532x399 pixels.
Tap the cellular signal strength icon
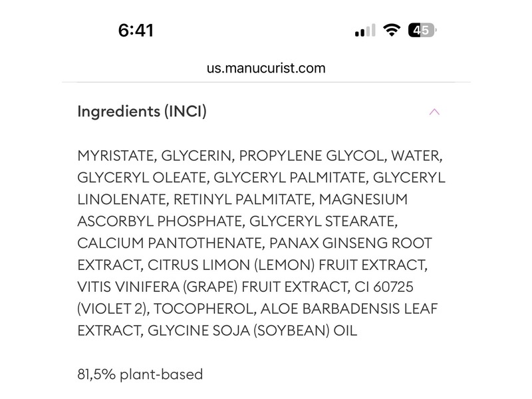365,31
